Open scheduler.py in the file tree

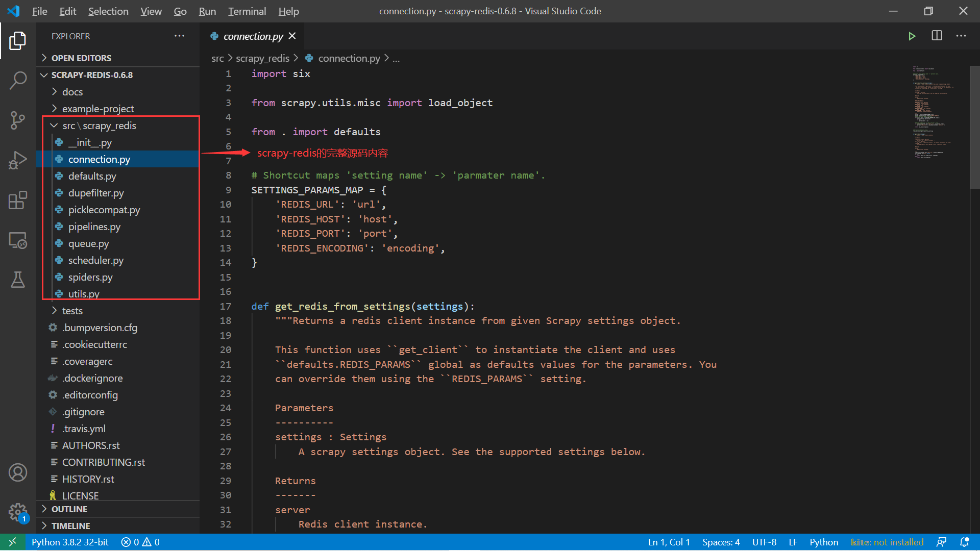[x=118, y=260]
